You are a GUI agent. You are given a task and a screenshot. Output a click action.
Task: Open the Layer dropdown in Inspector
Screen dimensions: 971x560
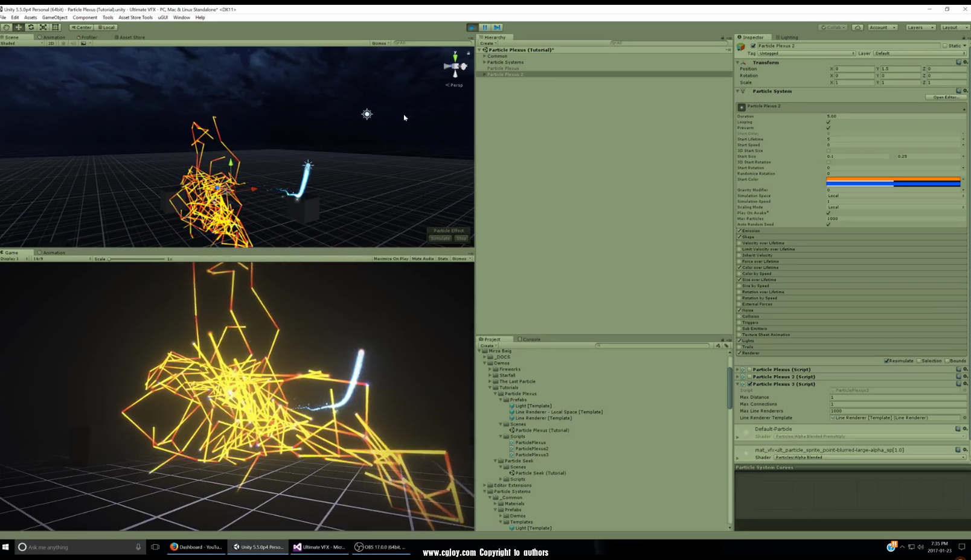pyautogui.click(x=921, y=53)
